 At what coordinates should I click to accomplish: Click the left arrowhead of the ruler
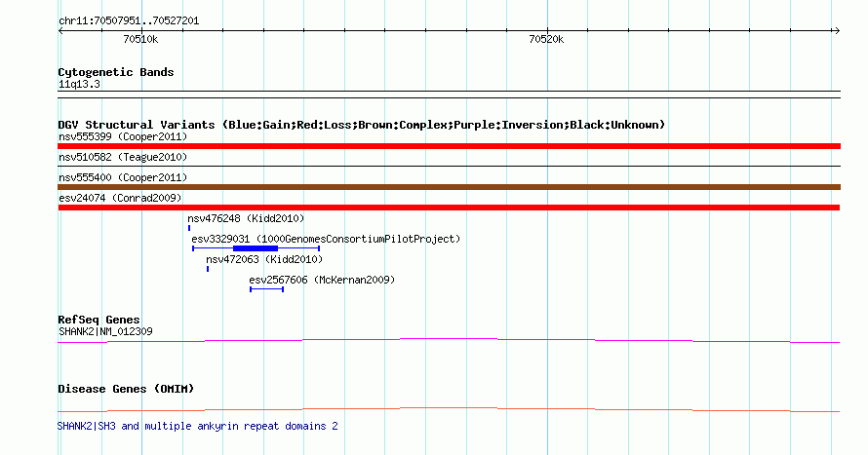(x=60, y=31)
